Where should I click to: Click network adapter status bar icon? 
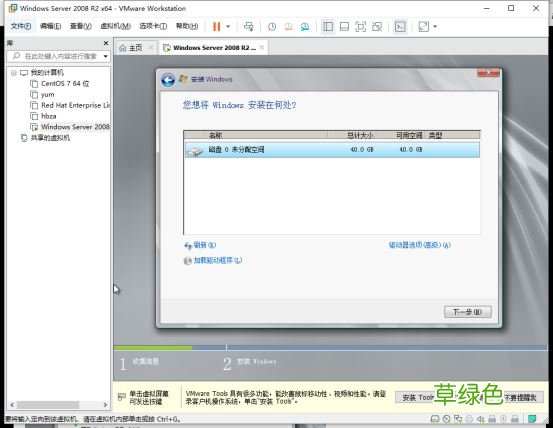[x=458, y=419]
